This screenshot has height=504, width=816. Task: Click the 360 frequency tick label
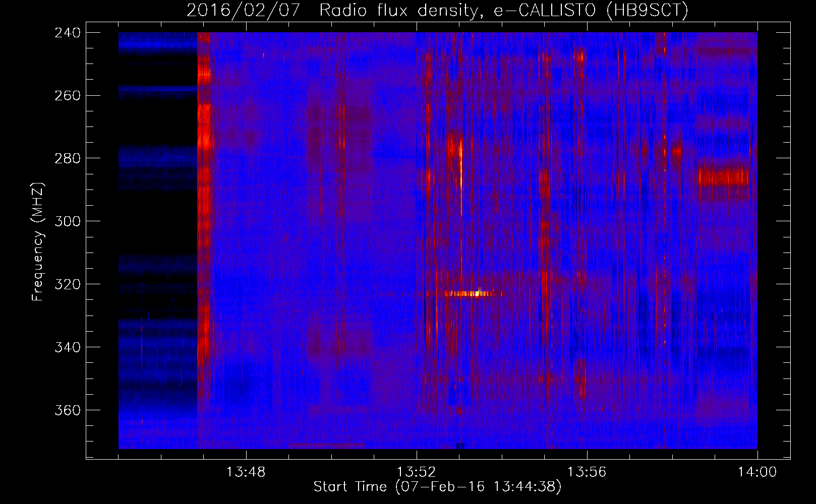[68, 410]
